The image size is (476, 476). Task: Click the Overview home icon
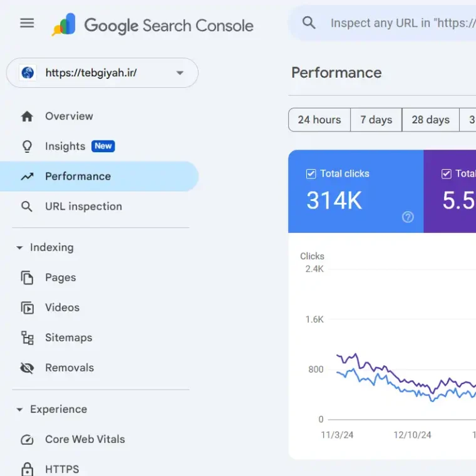coord(27,116)
